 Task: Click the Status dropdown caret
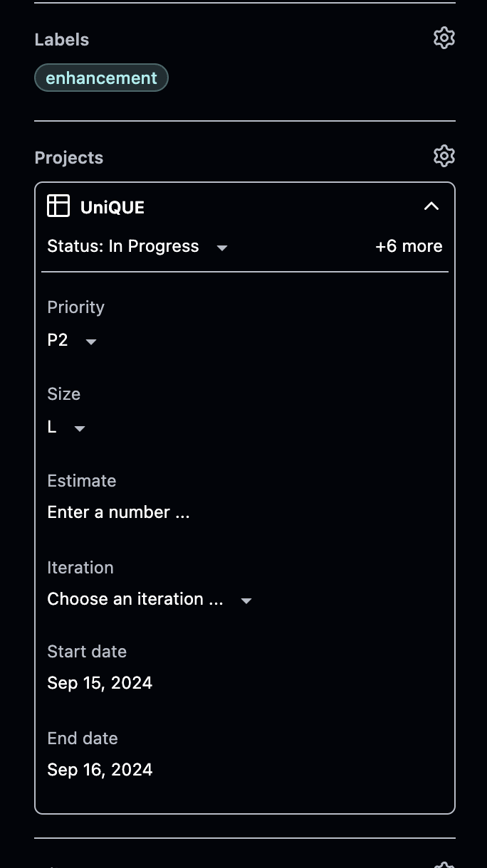(x=221, y=248)
